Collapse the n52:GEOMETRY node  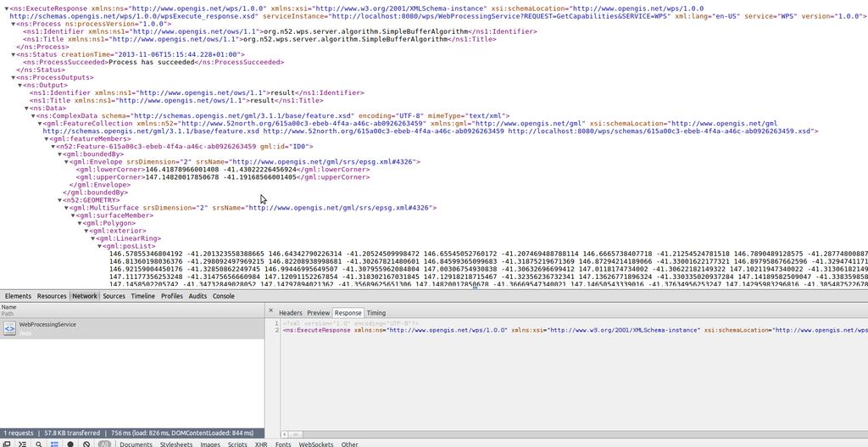pos(60,200)
